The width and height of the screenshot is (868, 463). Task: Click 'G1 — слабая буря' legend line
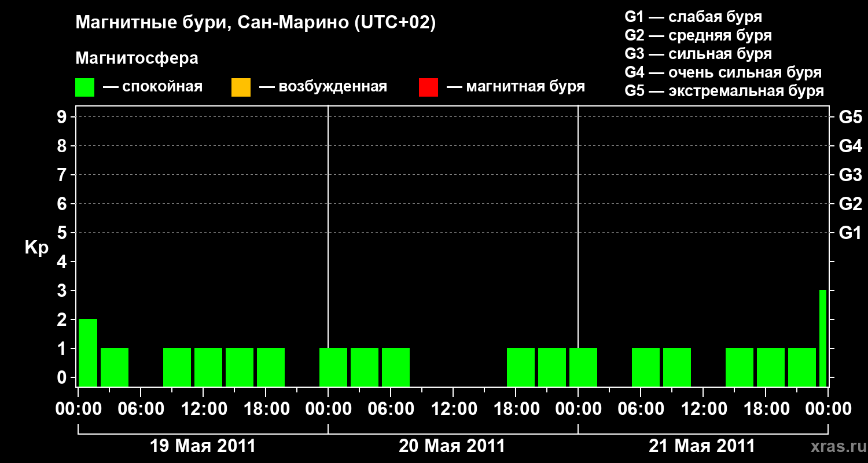tap(693, 17)
